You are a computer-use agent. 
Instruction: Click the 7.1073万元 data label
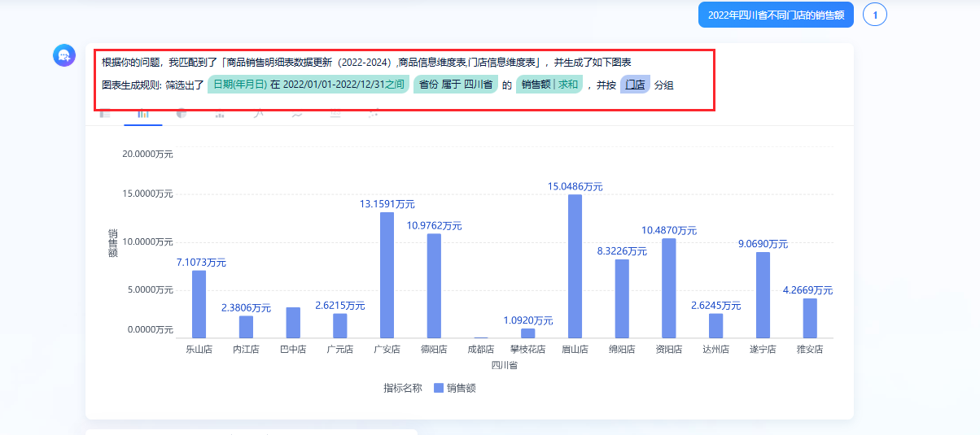coord(201,262)
